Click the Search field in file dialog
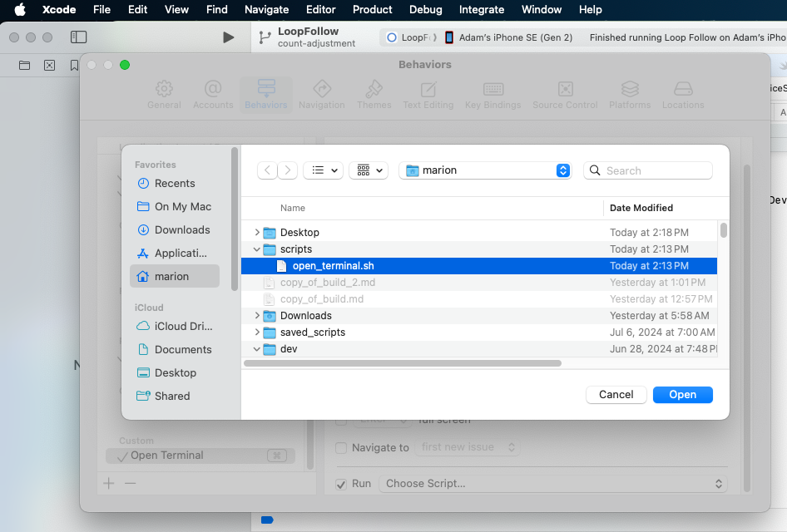Viewport: 787px width, 532px height. [x=656, y=170]
